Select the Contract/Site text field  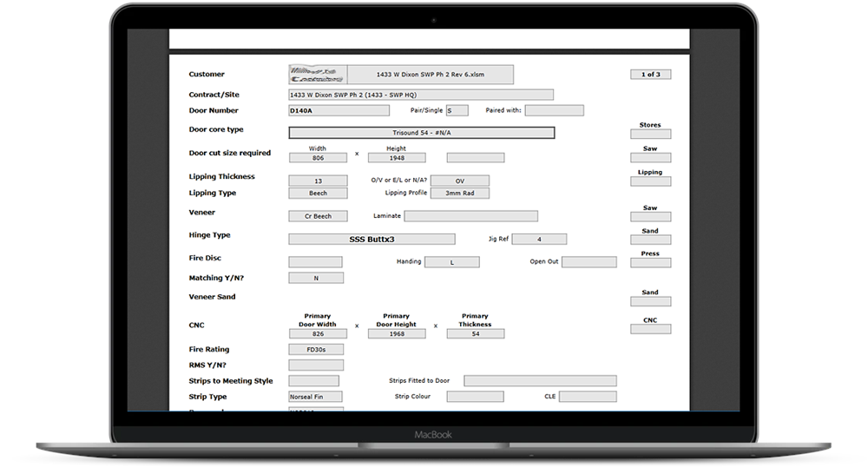[x=421, y=95]
